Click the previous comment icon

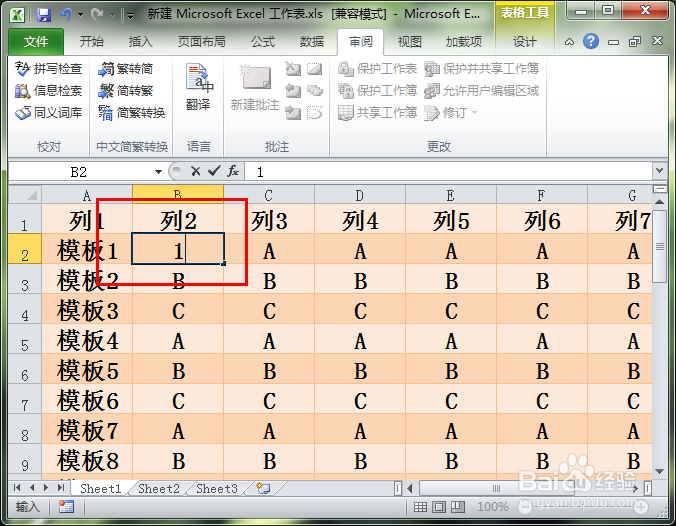click(x=293, y=91)
